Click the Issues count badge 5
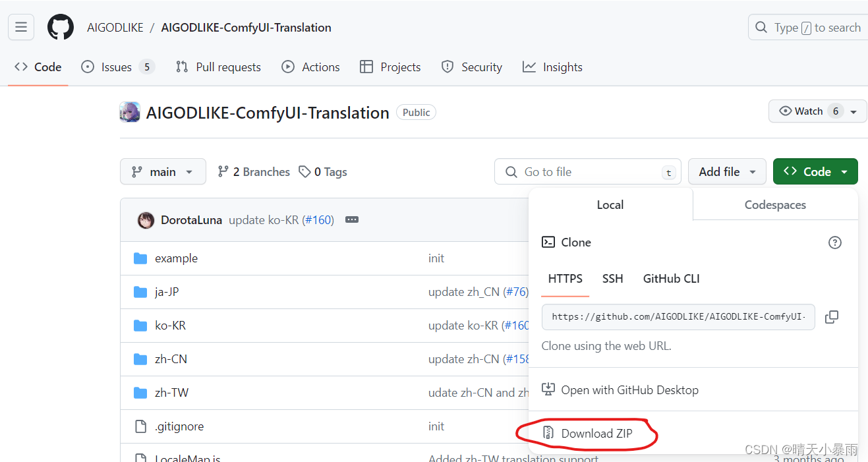 pos(147,67)
